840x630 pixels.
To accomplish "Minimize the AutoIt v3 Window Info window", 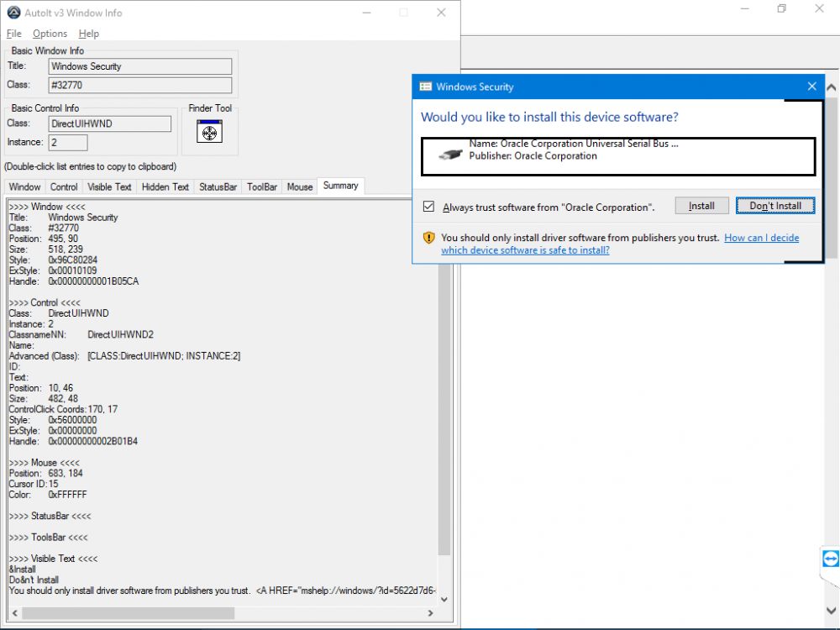I will pyautogui.click(x=367, y=13).
